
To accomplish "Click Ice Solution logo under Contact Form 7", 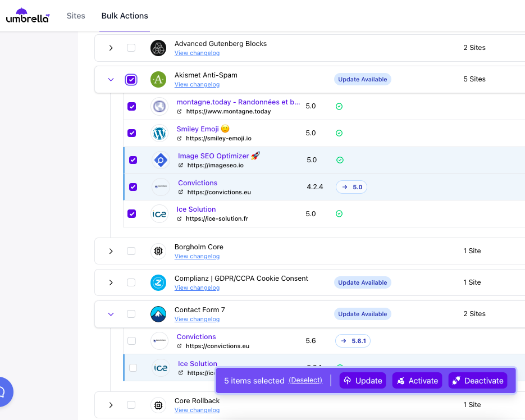I will tap(161, 368).
